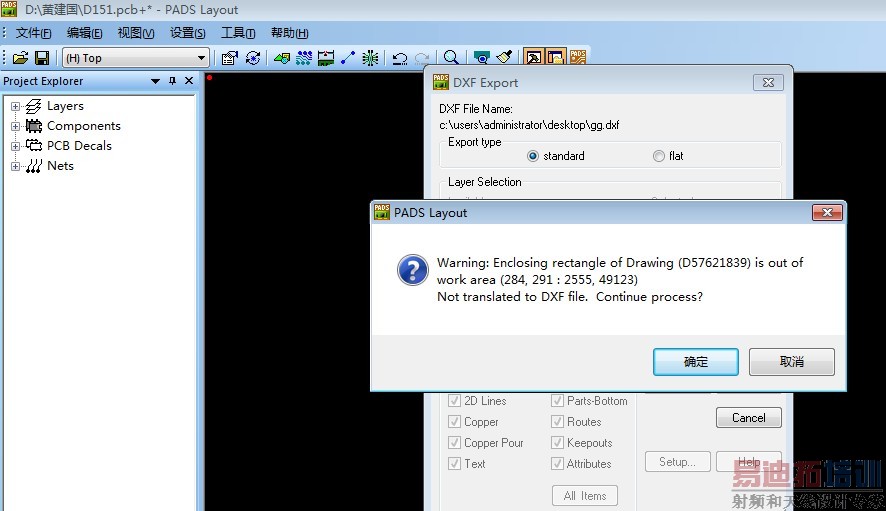Open the BGA toolbar star icon

coord(370,58)
